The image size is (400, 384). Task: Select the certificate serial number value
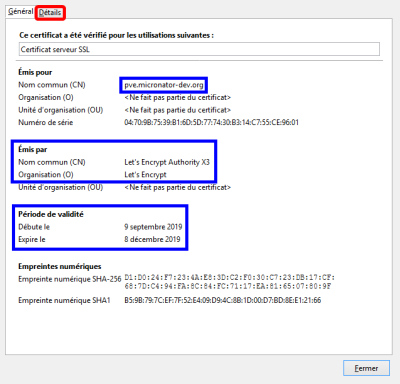click(211, 122)
